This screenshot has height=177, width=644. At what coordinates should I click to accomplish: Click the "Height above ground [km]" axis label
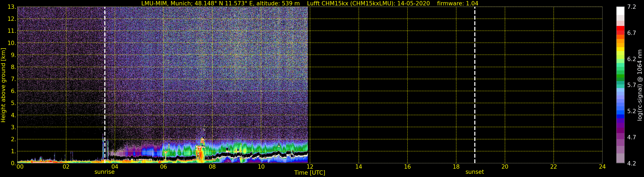coord(3,85)
